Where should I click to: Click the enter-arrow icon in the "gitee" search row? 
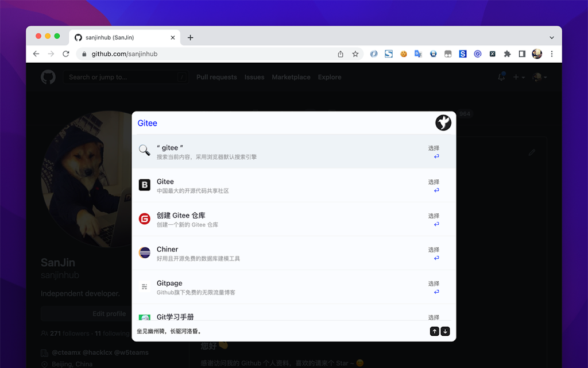click(x=436, y=156)
